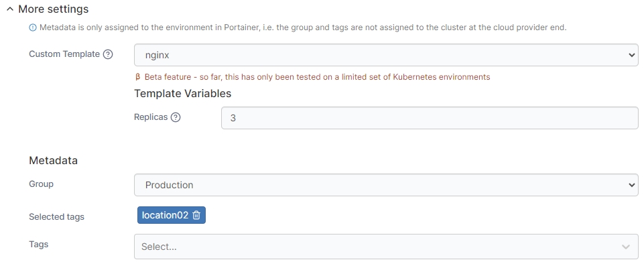644x268 pixels.
Task: Click the beta symbol icon
Action: pyautogui.click(x=137, y=77)
